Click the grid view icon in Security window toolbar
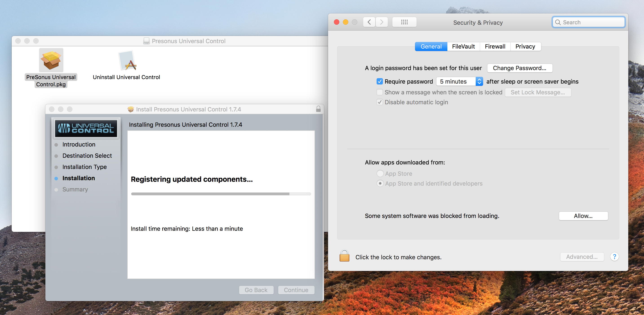Image resolution: width=644 pixels, height=315 pixels. [x=404, y=22]
